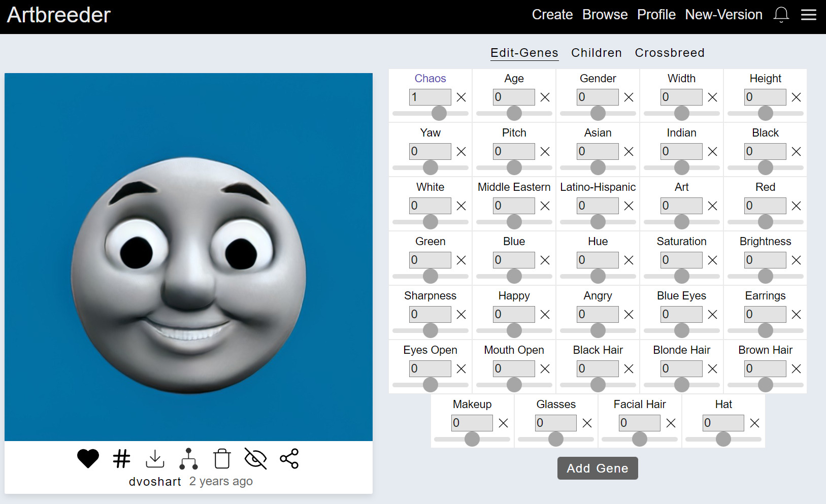
Task: Switch to the Crossbreed tab
Action: (669, 53)
